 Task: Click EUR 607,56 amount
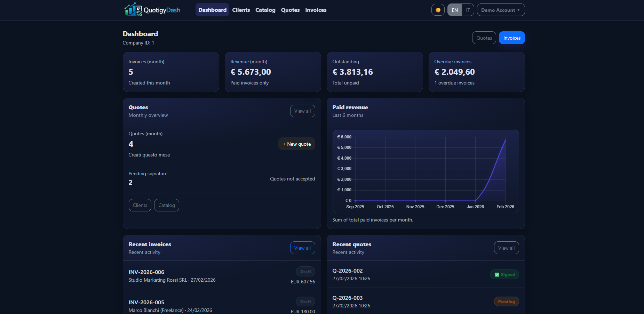[x=303, y=282]
